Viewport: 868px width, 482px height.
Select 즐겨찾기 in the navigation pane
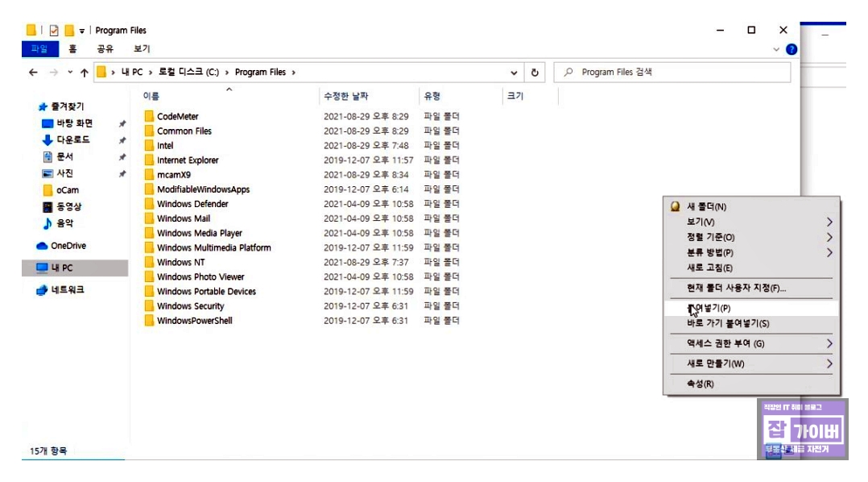pos(67,106)
